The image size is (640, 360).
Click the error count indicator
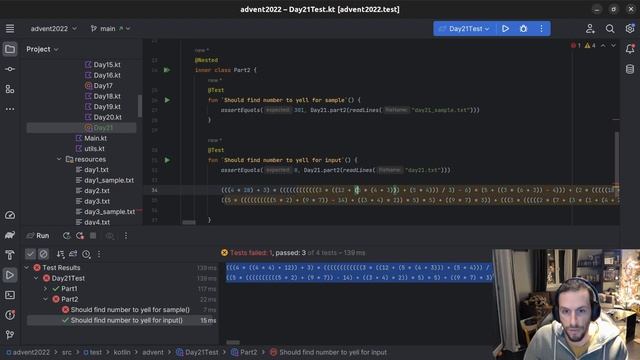576,46
